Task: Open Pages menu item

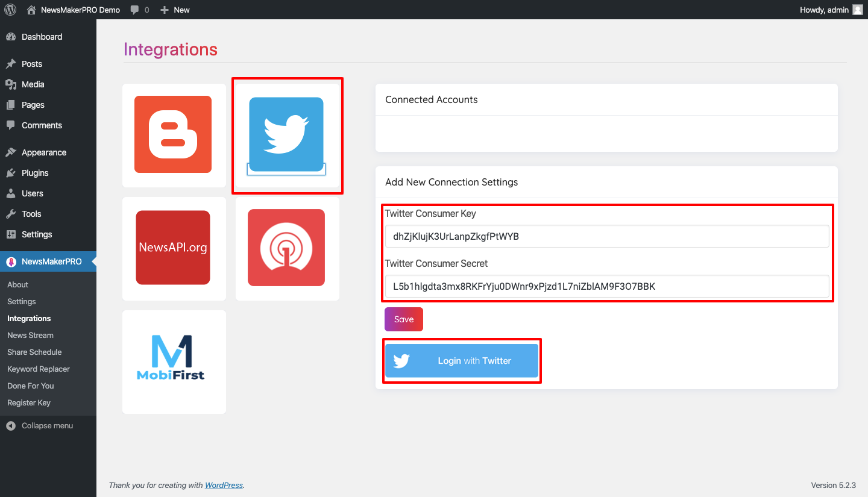Action: [48, 105]
